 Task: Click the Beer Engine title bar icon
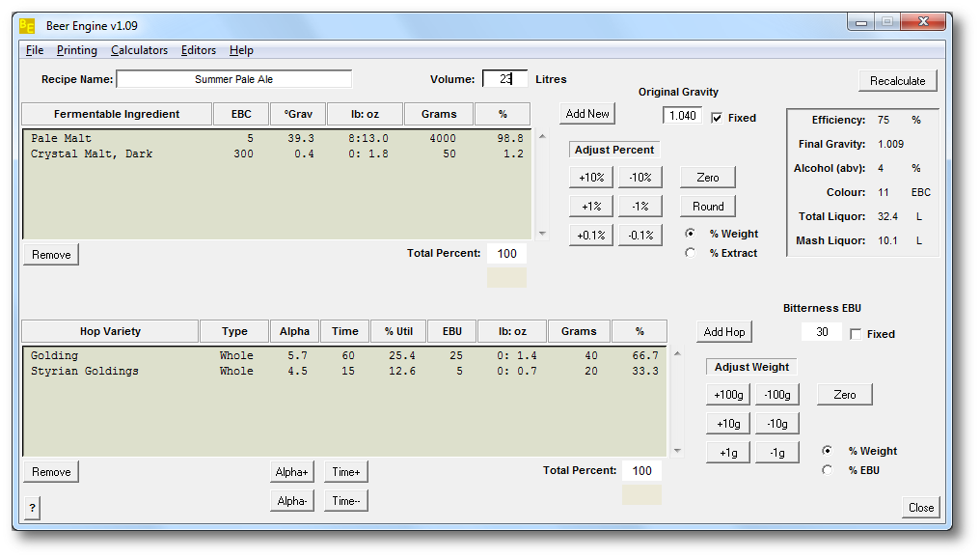[x=27, y=26]
